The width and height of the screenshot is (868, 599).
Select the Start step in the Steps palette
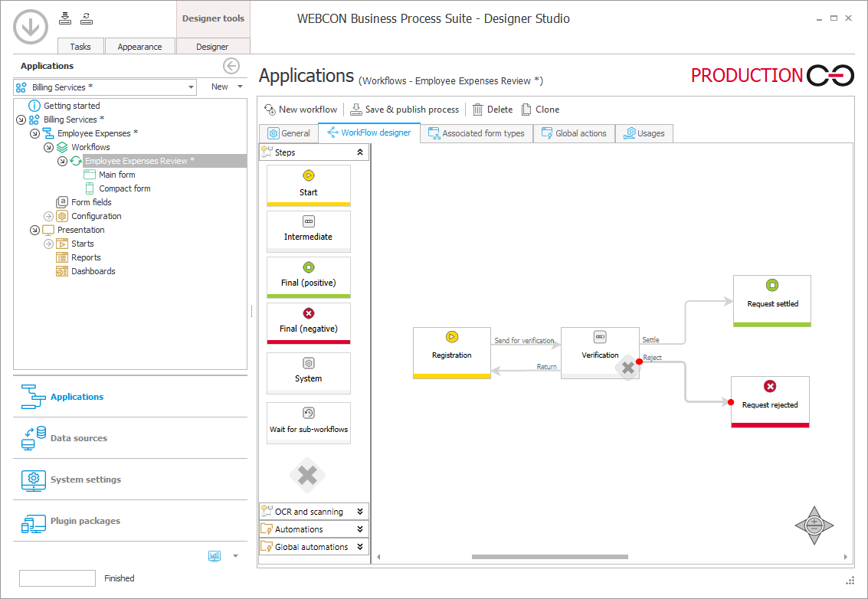point(308,185)
